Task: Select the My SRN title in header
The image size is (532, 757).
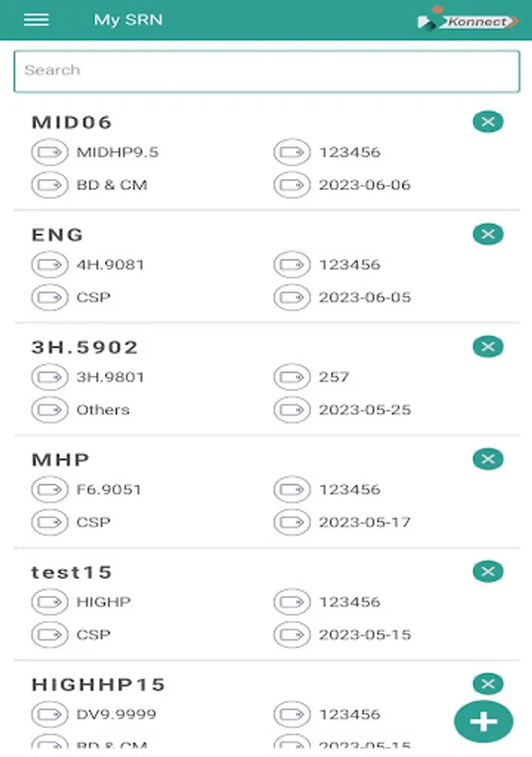Action: click(129, 19)
